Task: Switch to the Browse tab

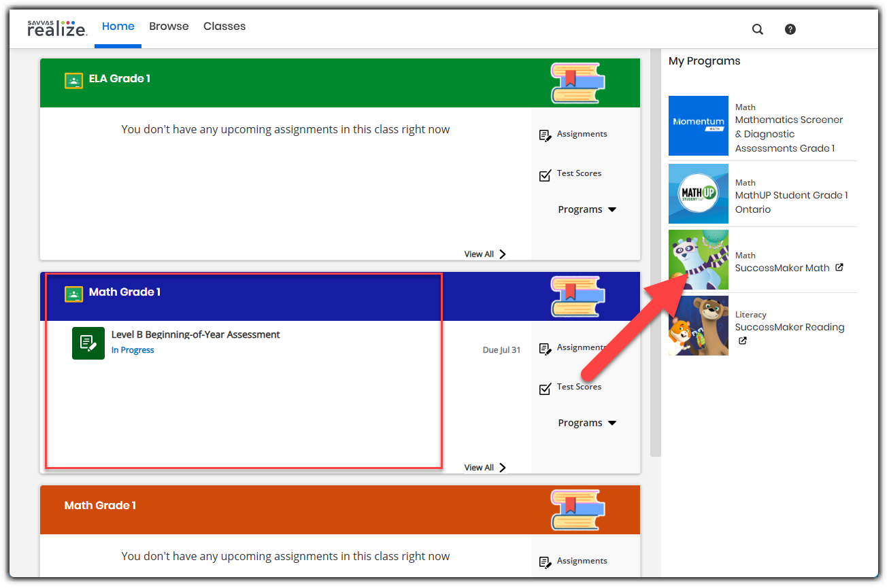Action: click(x=169, y=26)
